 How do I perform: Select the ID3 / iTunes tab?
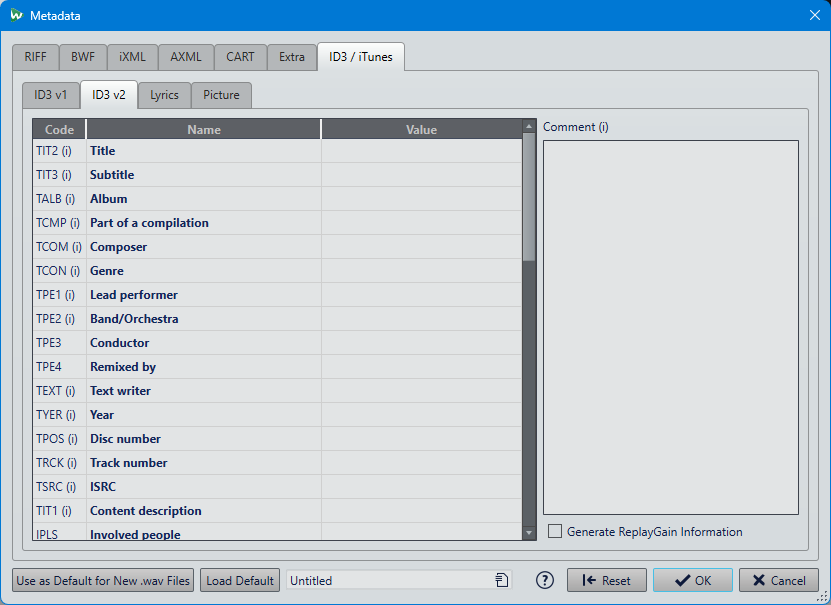click(361, 57)
